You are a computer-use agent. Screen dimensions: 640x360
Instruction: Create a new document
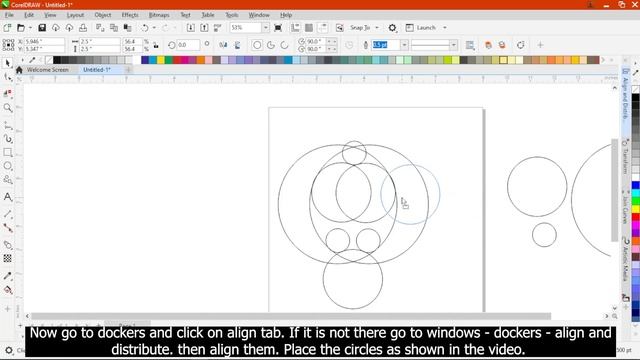pos(7,28)
